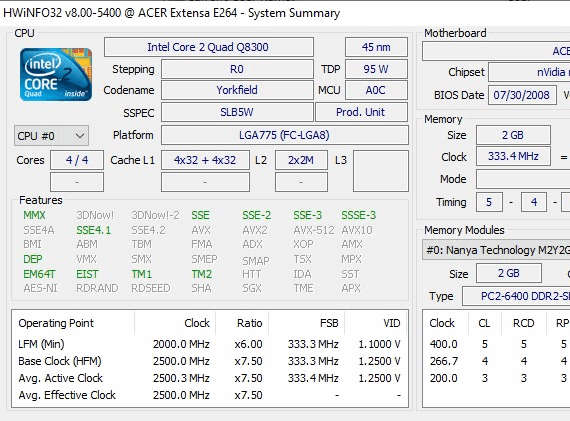Click the PC2-6400 DDR2 type field
570x421 pixels.
516,296
